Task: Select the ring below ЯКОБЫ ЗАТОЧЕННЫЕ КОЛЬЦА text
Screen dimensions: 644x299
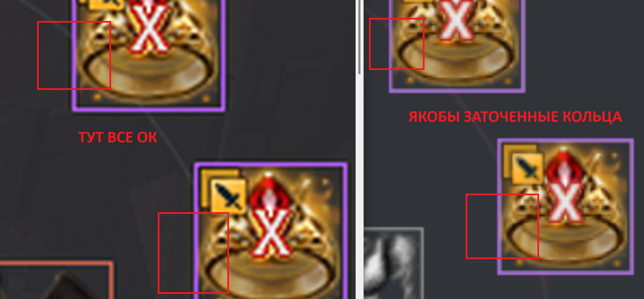Action: (x=565, y=207)
